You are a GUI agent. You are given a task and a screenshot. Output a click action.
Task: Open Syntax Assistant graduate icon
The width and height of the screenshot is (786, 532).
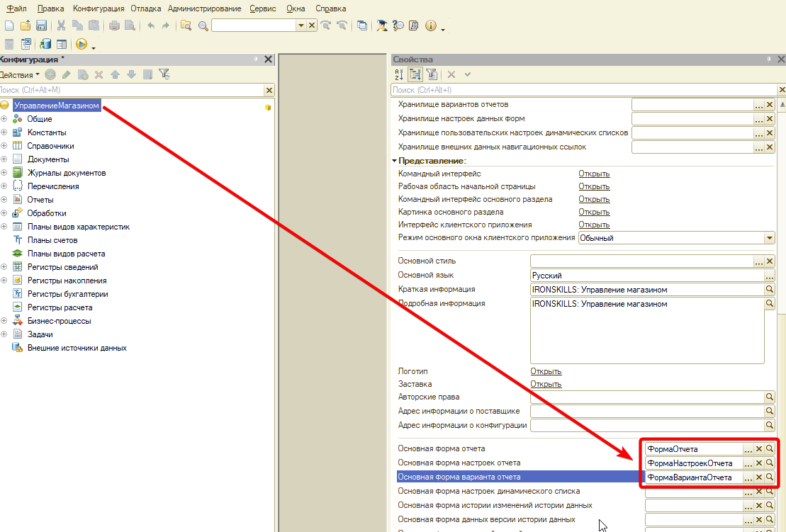(x=383, y=26)
